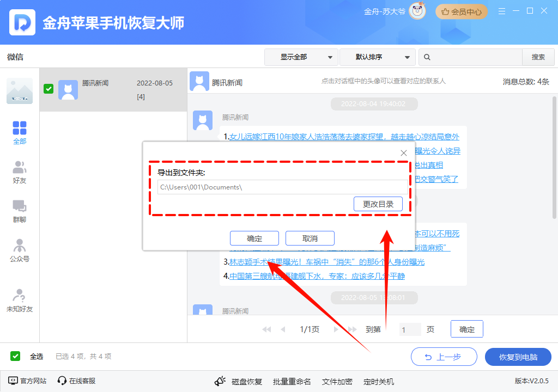558x392 pixels.
Task: Go to last page icon
Action: [353, 329]
